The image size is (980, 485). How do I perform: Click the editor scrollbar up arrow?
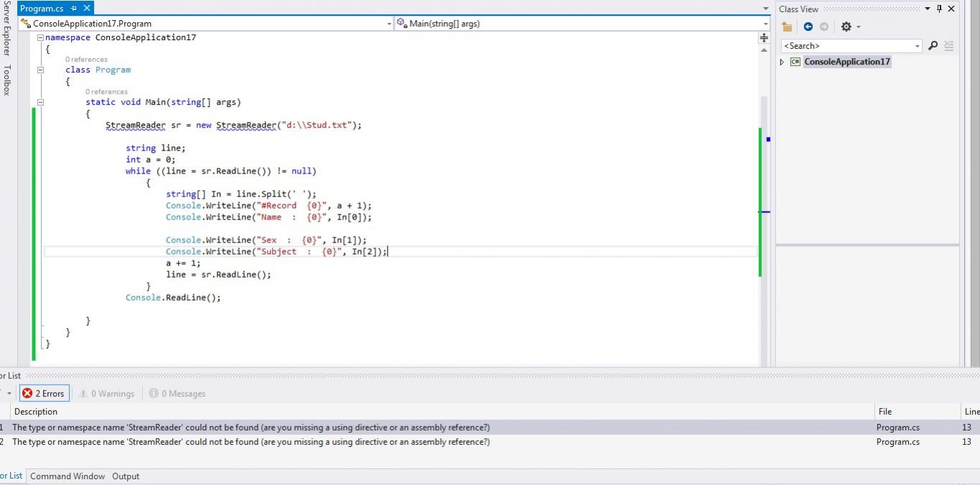(764, 51)
